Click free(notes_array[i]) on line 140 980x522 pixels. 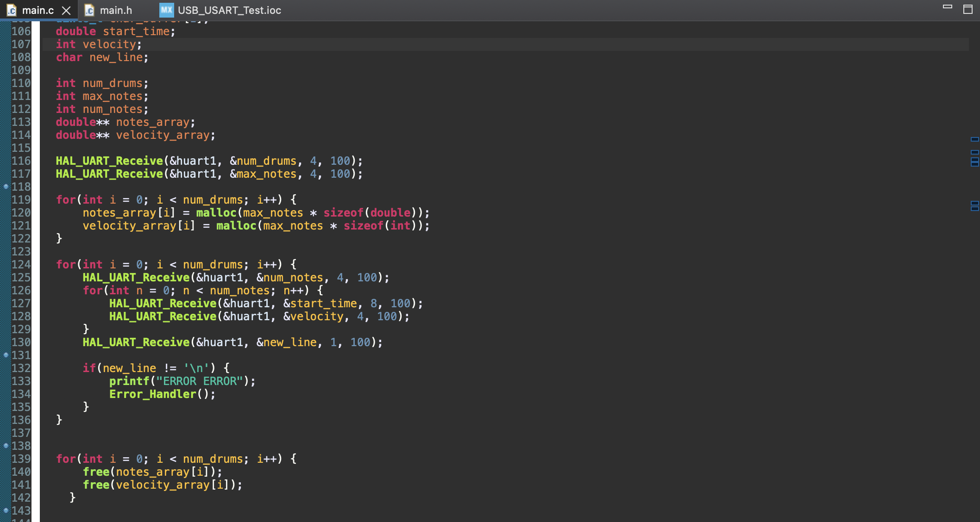tap(152, 472)
